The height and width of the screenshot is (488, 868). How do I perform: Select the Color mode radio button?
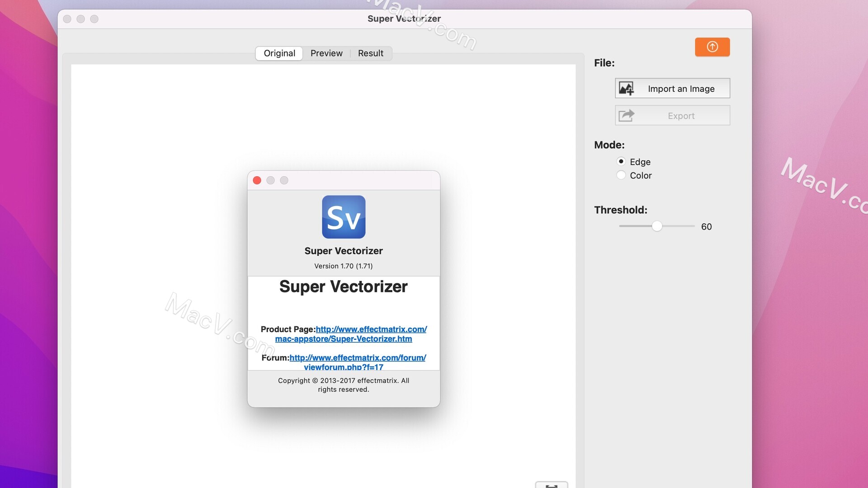click(x=621, y=175)
